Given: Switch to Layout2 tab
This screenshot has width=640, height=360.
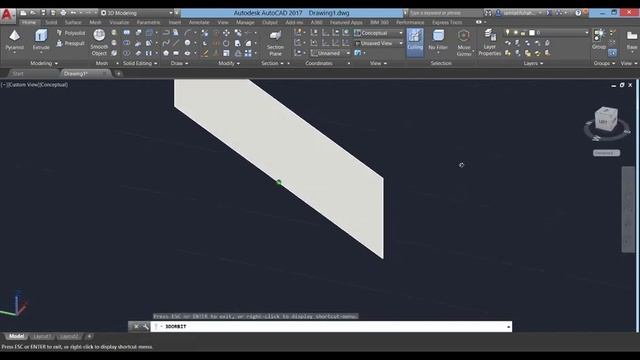Looking at the screenshot, I should tap(69, 337).
